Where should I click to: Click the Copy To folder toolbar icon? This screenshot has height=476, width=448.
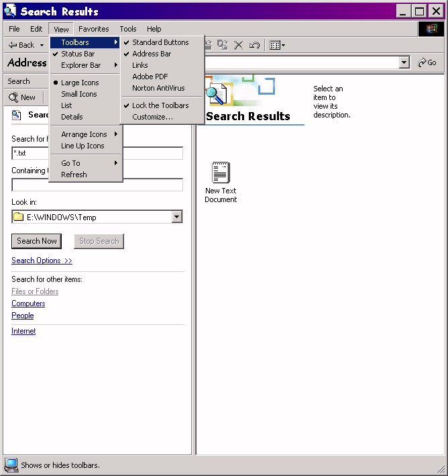coord(223,45)
